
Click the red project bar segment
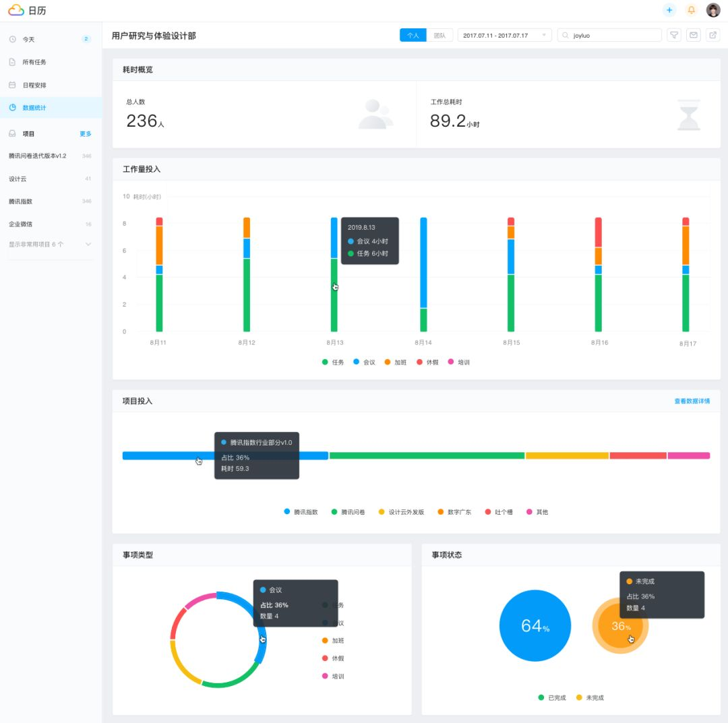click(638, 455)
